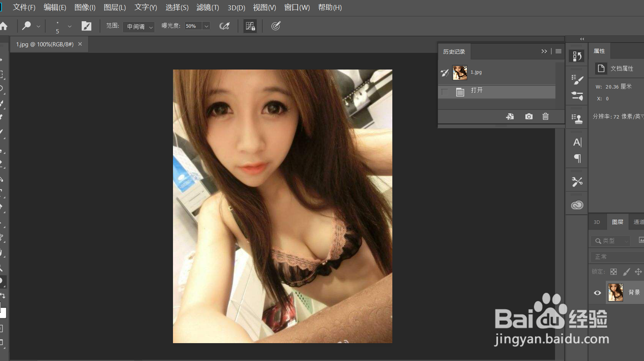Expand the 曝光度 slider arrow

click(206, 26)
